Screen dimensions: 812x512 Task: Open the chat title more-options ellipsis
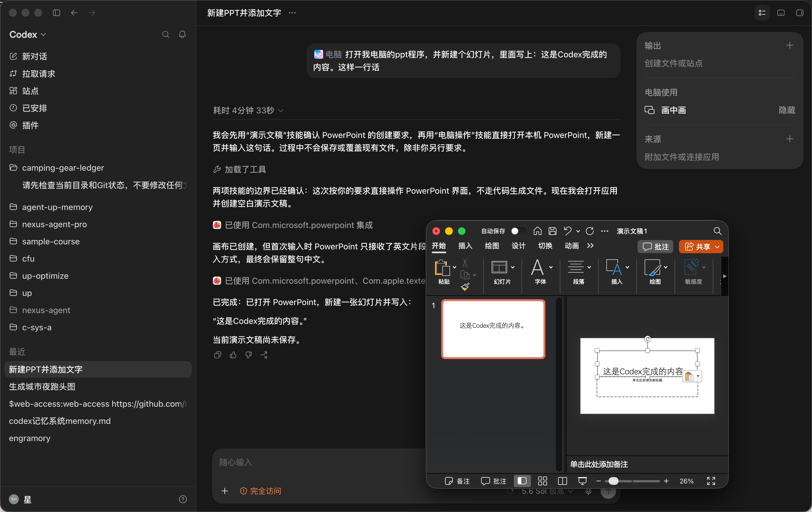(292, 13)
